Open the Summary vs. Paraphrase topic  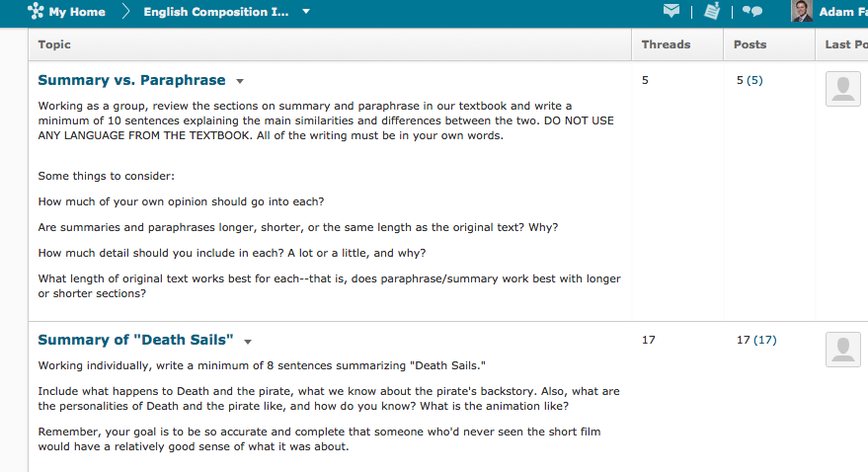pyautogui.click(x=131, y=80)
